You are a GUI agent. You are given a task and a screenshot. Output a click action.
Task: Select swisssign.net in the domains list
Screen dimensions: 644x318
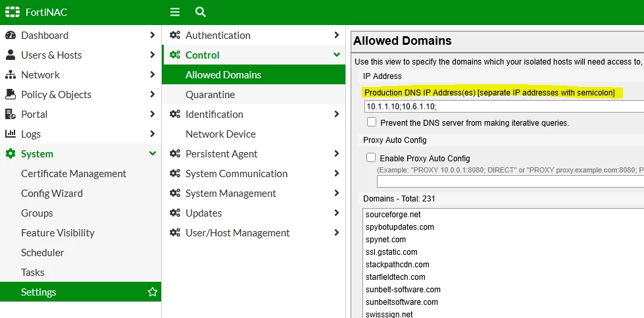[x=389, y=314]
